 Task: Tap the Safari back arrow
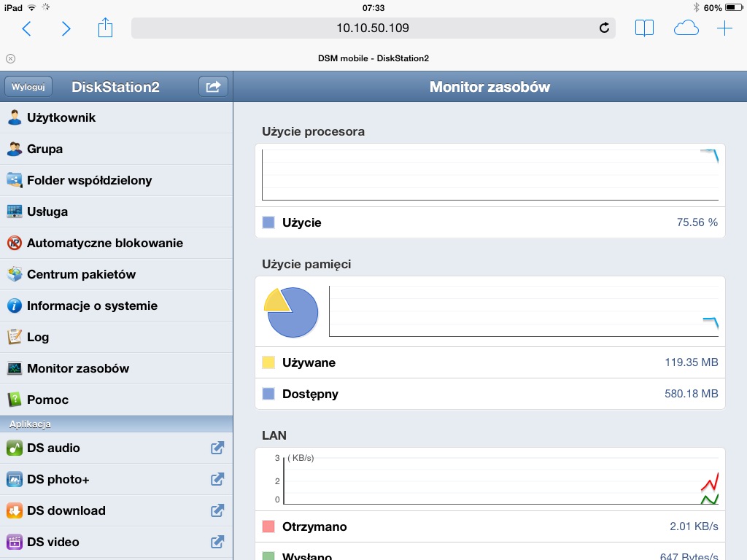(27, 28)
